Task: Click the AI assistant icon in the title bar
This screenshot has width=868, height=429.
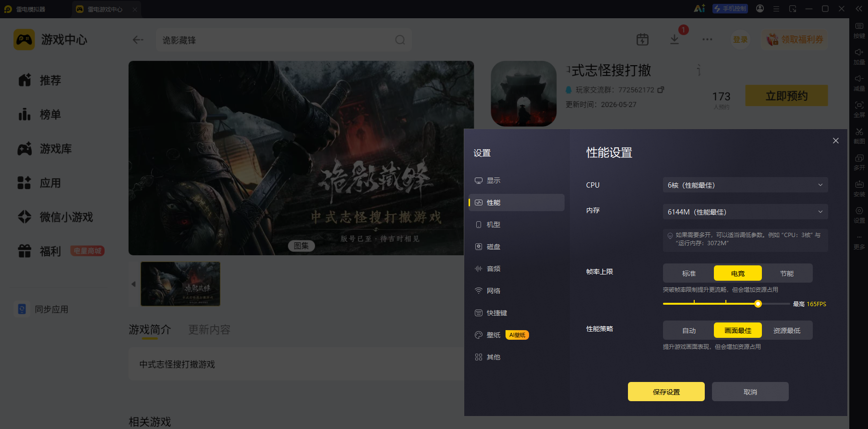Action: coord(699,9)
